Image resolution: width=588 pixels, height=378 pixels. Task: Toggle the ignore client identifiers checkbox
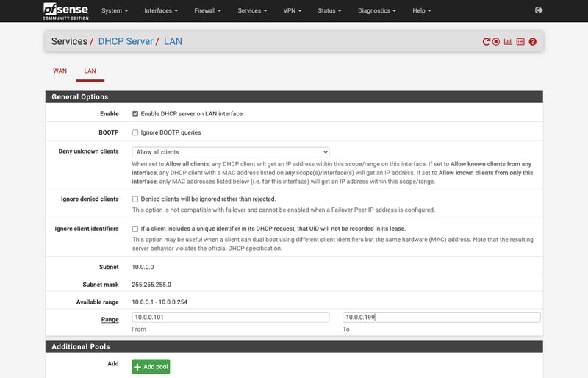click(x=135, y=229)
